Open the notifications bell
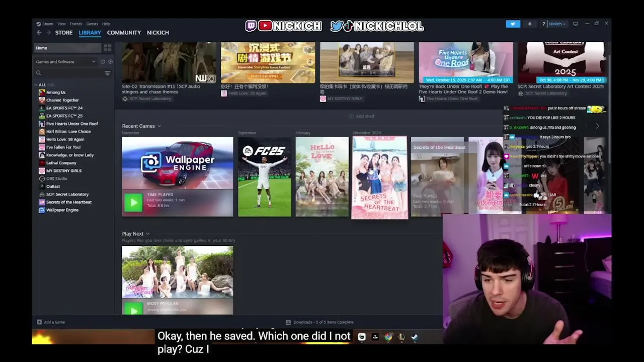 pyautogui.click(x=529, y=24)
